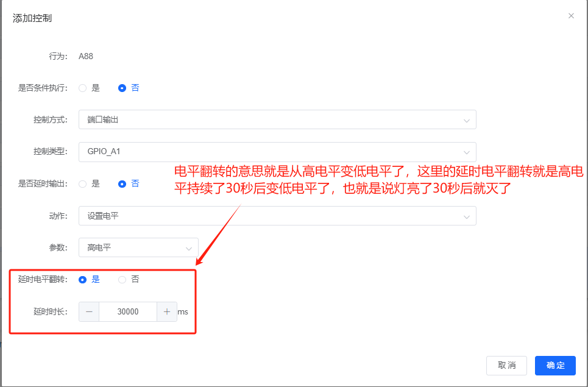The image size is (588, 387).
Task: Select 是 for 是否条件执行
Action: [83, 88]
